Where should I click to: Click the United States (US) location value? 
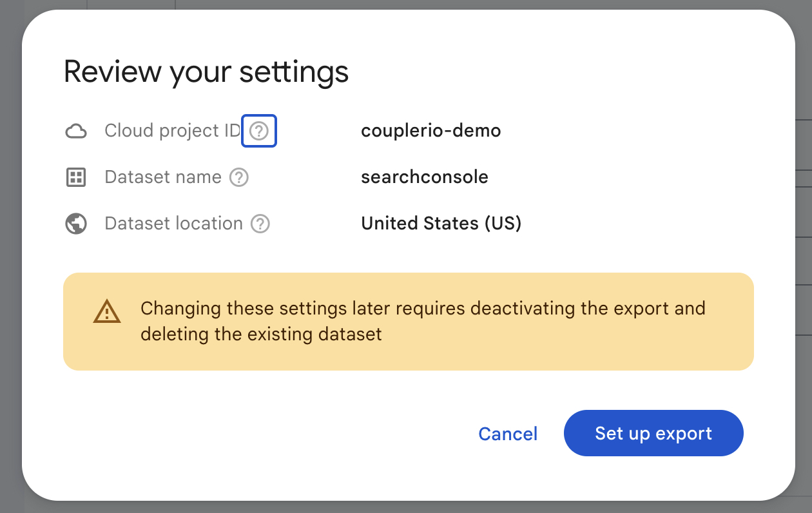pyautogui.click(x=441, y=223)
